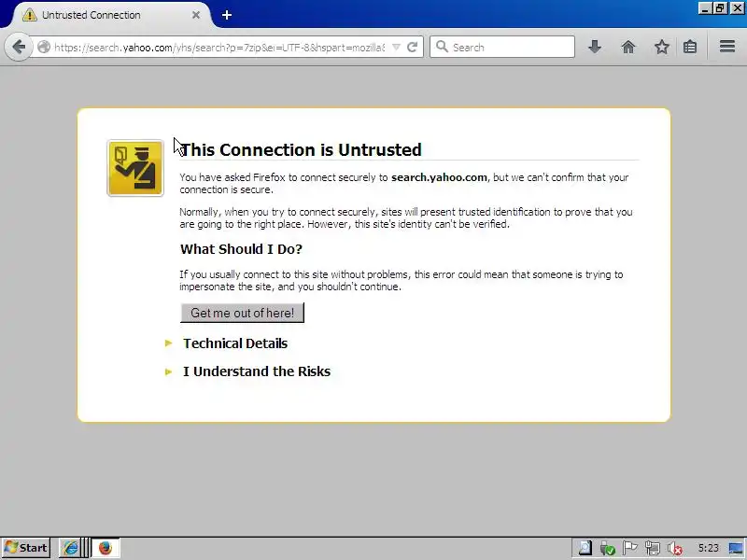Open the Downloads arrow icon

(x=595, y=47)
